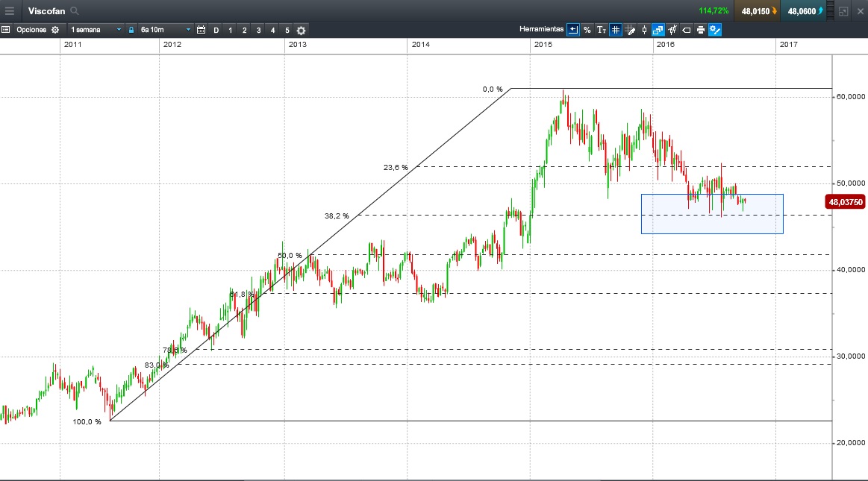This screenshot has height=481, width=868.
Task: Click the 40,0000 price axis value
Action: (850, 270)
